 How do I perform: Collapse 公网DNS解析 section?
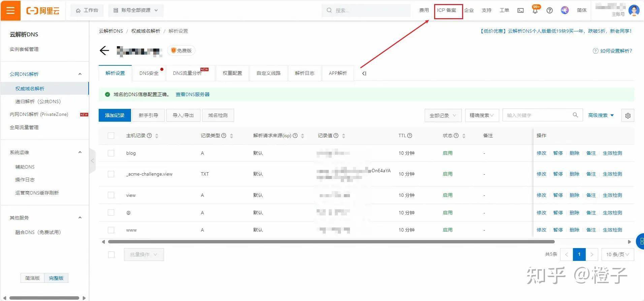(x=80, y=74)
